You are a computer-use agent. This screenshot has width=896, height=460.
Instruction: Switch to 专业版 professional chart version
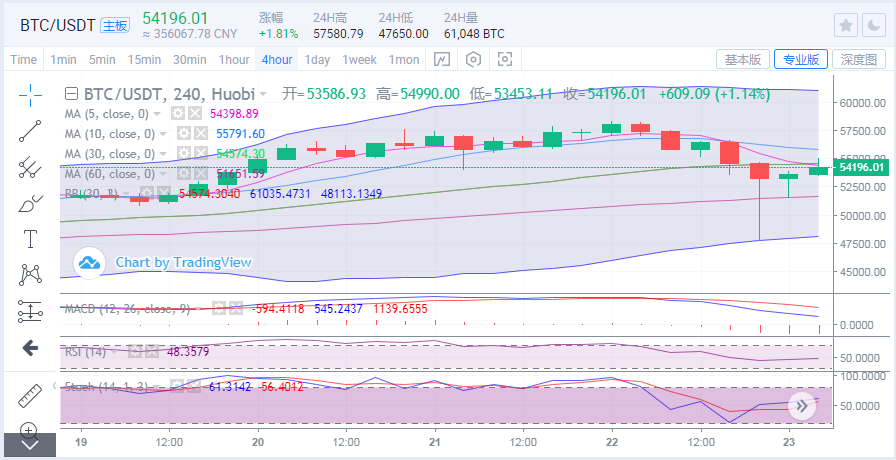(x=801, y=59)
